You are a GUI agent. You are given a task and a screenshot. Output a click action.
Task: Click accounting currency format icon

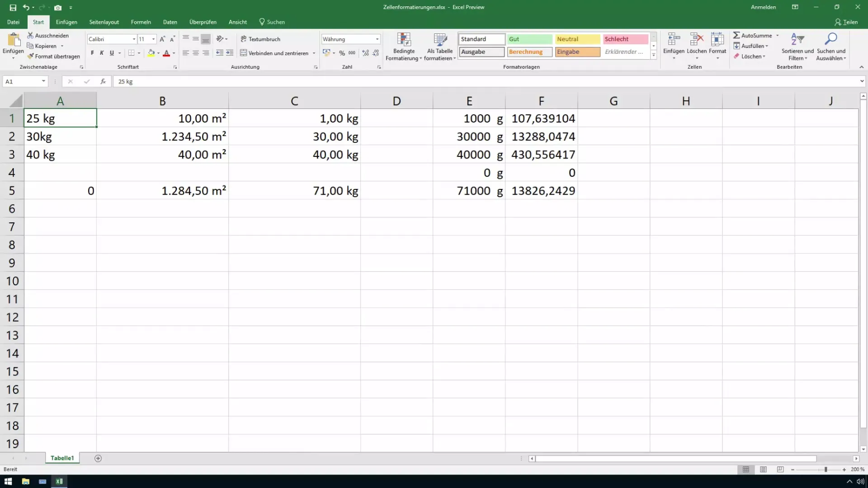(326, 53)
